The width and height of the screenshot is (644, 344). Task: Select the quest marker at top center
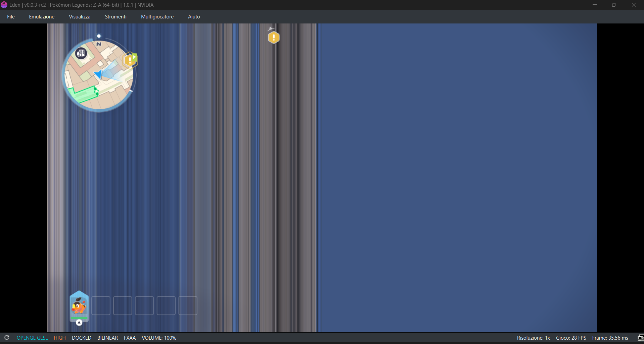(274, 37)
